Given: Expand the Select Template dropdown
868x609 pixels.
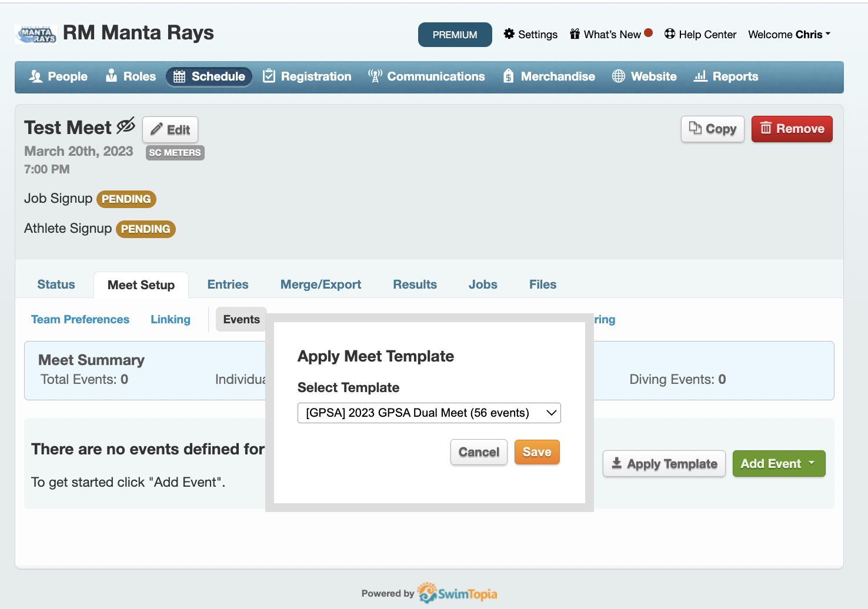Looking at the screenshot, I should pos(429,413).
